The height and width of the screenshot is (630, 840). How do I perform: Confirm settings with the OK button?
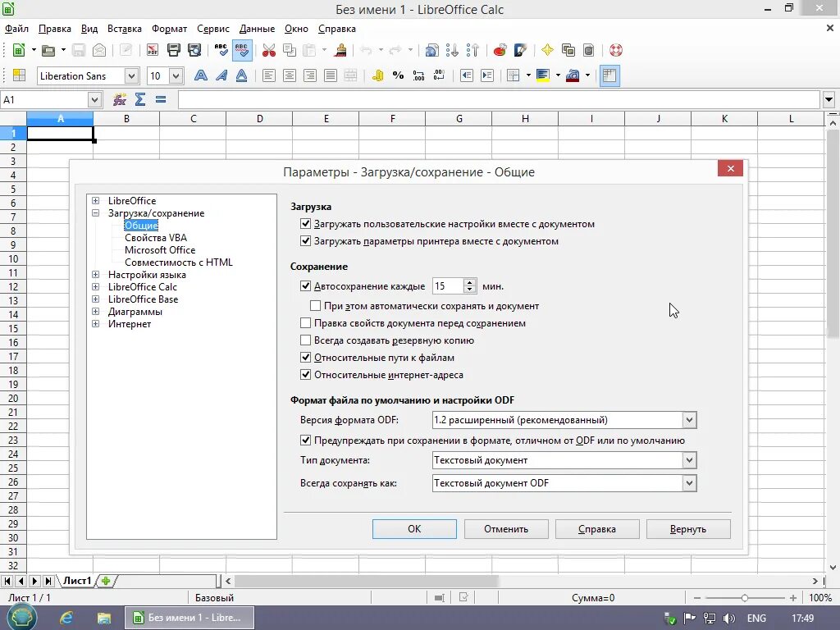click(x=414, y=529)
